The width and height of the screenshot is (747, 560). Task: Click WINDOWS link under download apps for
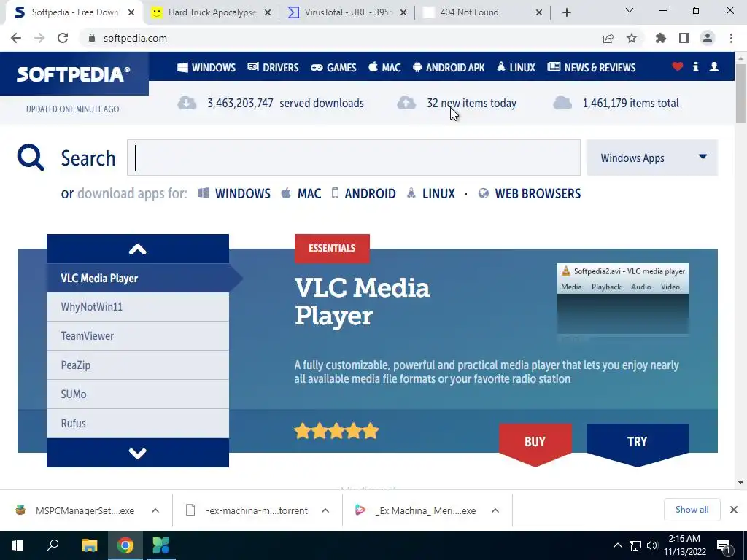(x=234, y=194)
